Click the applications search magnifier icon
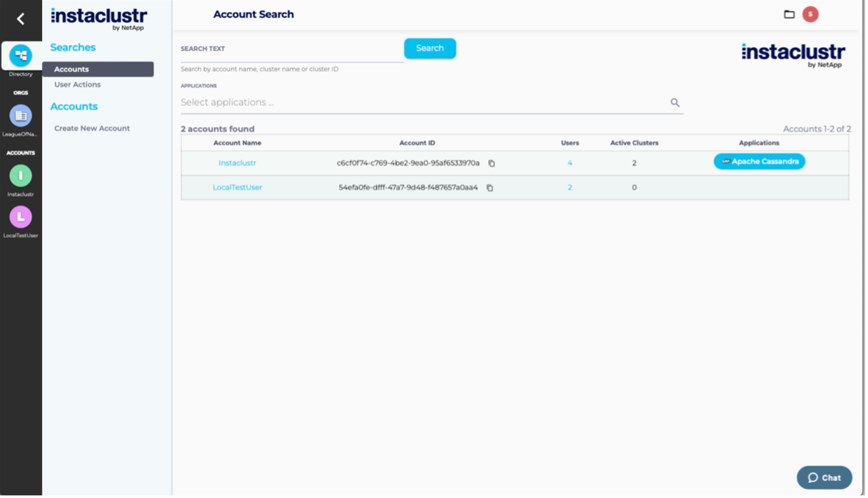868x498 pixels. 675,103
